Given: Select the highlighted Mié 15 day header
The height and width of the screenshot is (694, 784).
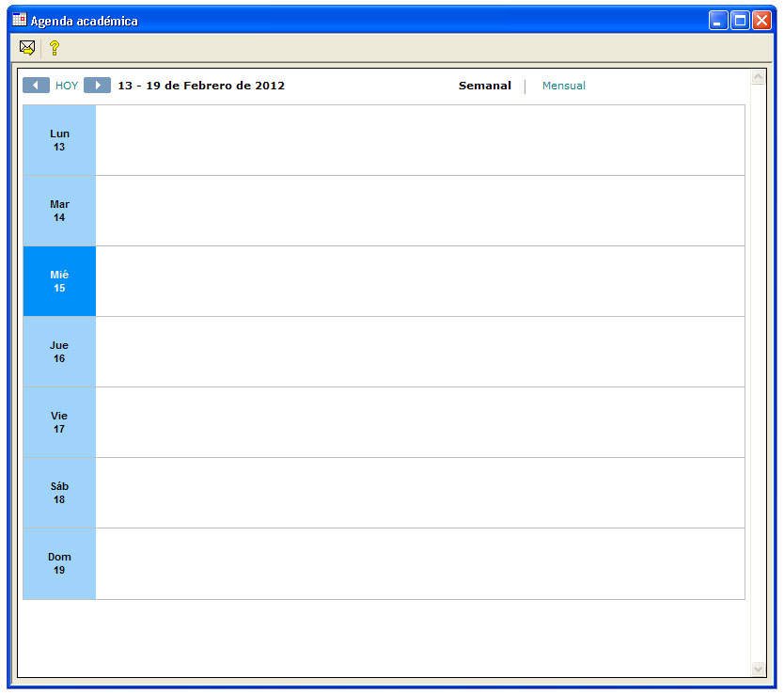Looking at the screenshot, I should click(x=59, y=281).
